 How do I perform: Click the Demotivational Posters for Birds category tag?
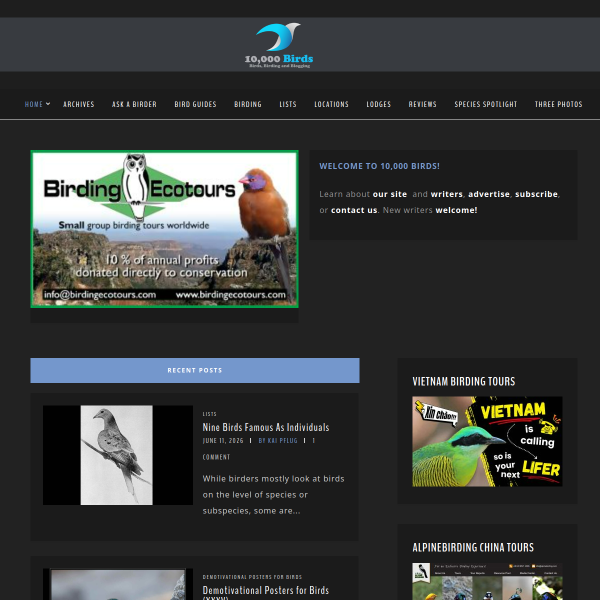point(252,577)
